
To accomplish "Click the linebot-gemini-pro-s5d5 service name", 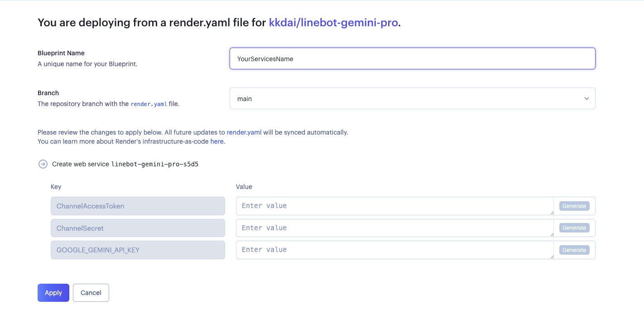I will click(x=155, y=164).
